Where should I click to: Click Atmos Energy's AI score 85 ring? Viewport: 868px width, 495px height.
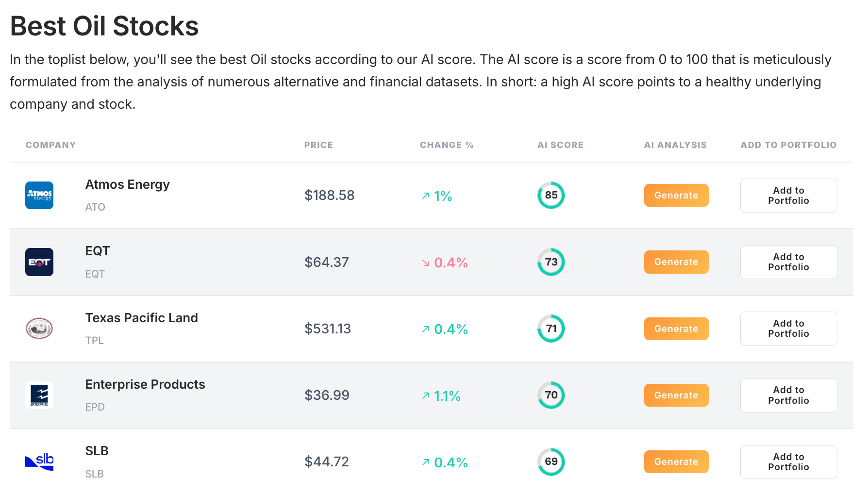tap(551, 195)
